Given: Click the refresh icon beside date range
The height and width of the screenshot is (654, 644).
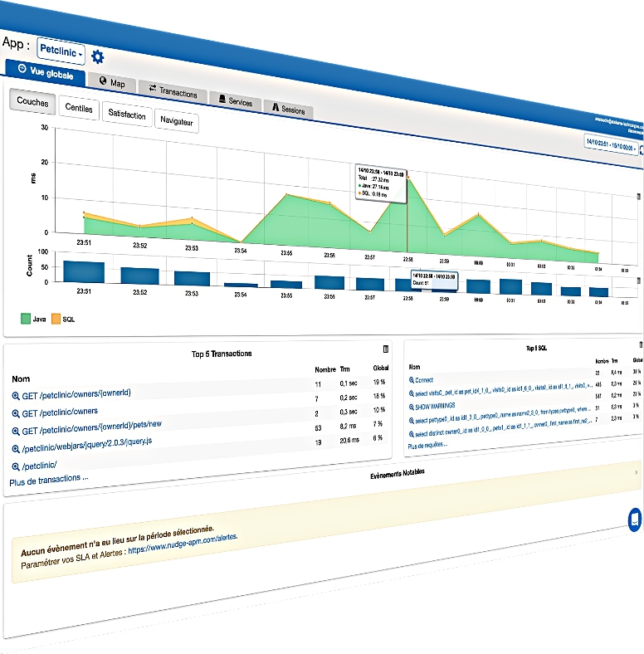Looking at the screenshot, I should click(642, 150).
